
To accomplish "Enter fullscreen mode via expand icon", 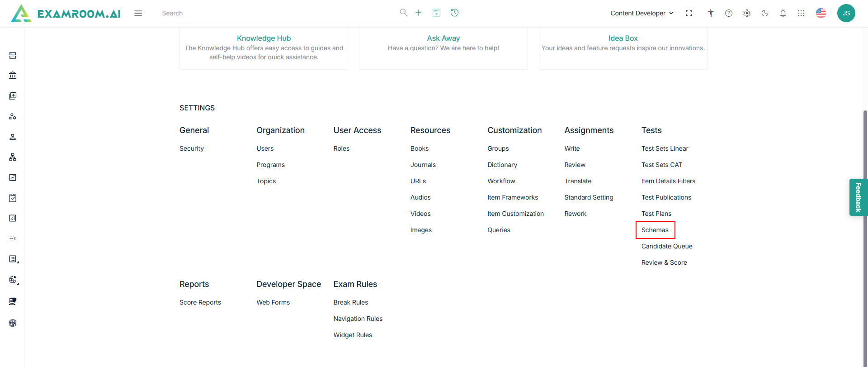I will [689, 13].
